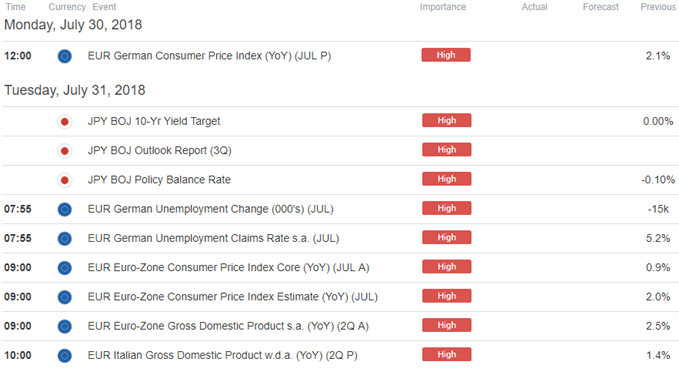Open the JPY BOJ Policy Balance Rate event
Image resolution: width=679 pixels, height=368 pixels.
[x=159, y=180]
